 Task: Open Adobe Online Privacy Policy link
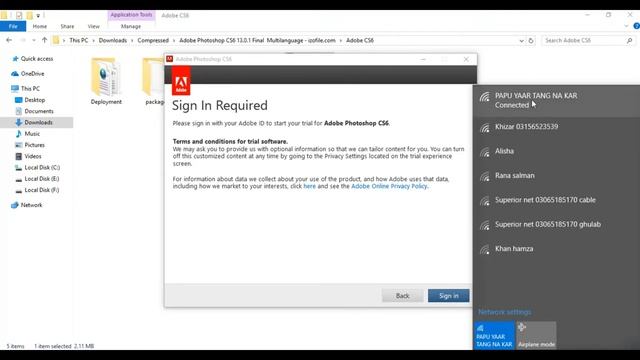click(389, 186)
